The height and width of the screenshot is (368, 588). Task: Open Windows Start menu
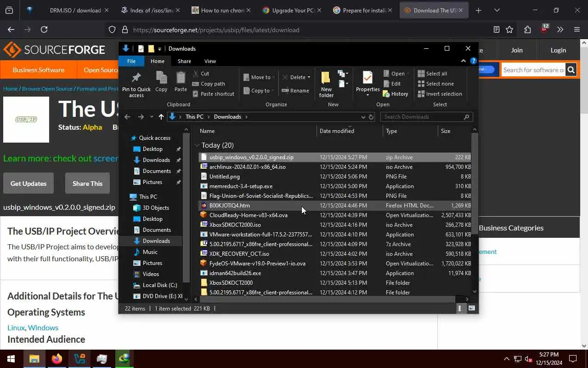pyautogui.click(x=11, y=359)
